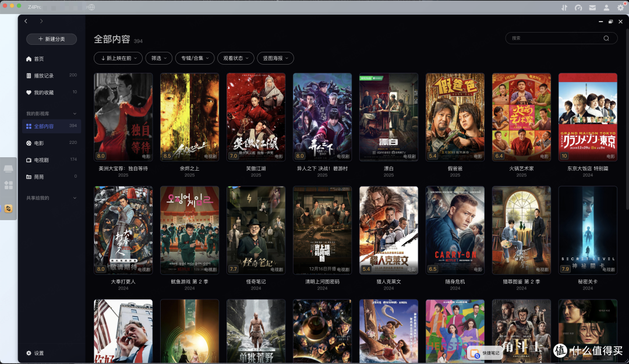Open the 怪奇笔记 poster
The image size is (629, 364).
(256, 231)
